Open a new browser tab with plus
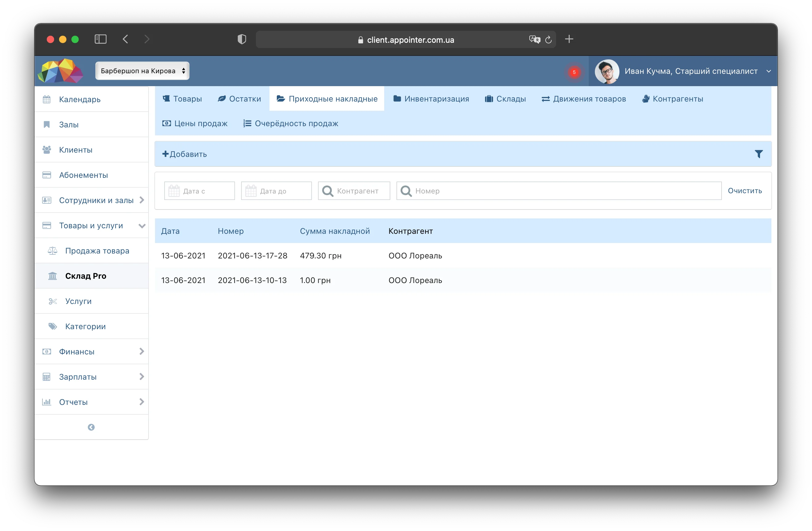 coord(569,39)
